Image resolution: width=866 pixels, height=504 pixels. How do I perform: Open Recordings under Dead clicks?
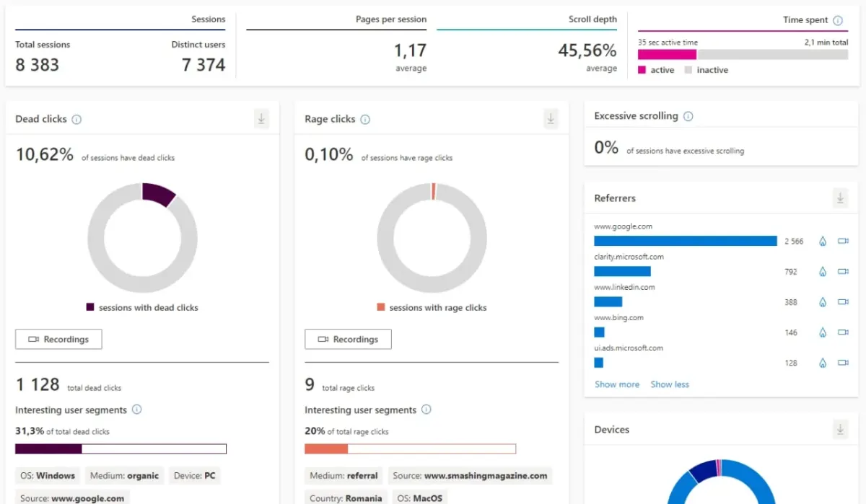(58, 340)
